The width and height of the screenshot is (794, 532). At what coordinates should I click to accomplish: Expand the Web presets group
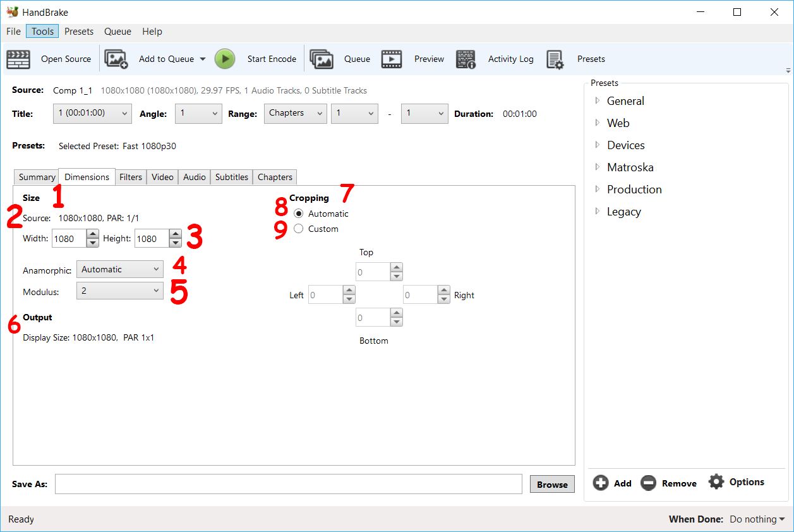pos(598,123)
